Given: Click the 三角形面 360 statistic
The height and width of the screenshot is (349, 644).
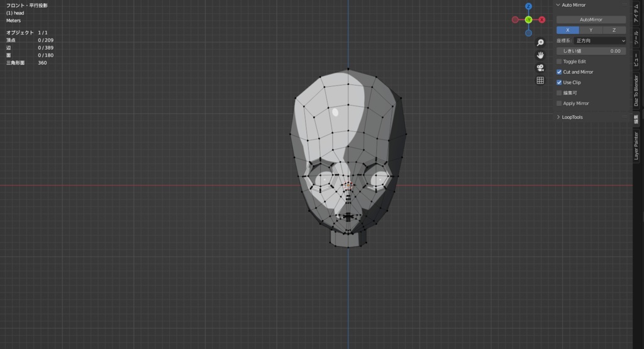Looking at the screenshot, I should point(26,63).
